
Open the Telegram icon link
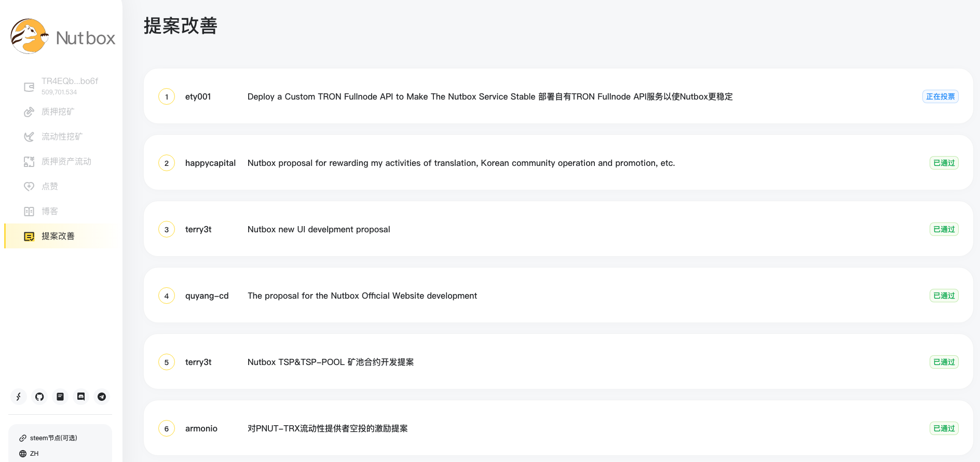pyautogui.click(x=102, y=397)
